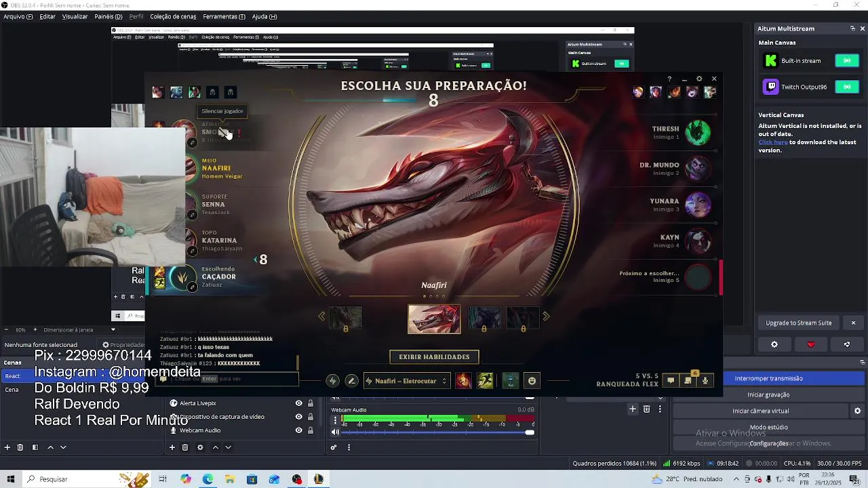The image size is (868, 488).
Task: Hide the Webcam Audio source
Action: coord(298,430)
